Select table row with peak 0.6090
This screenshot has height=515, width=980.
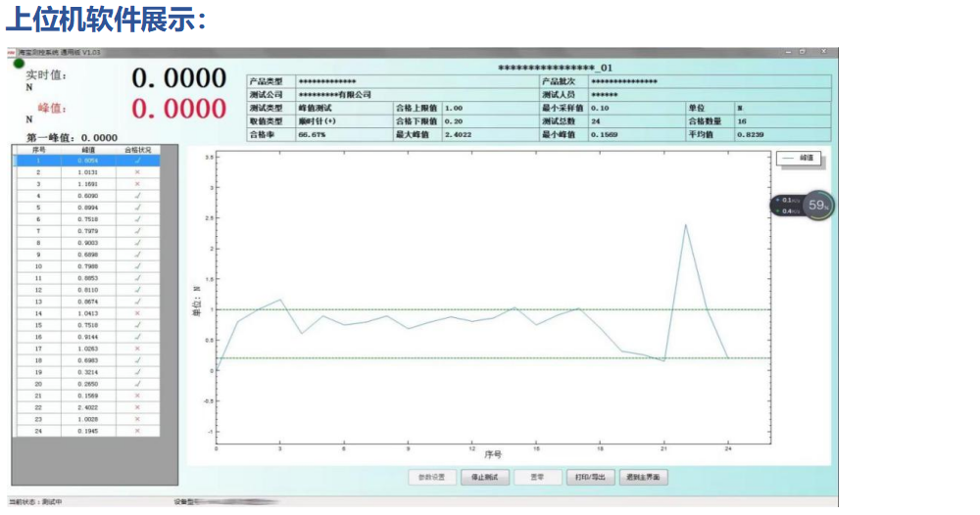[x=87, y=196]
